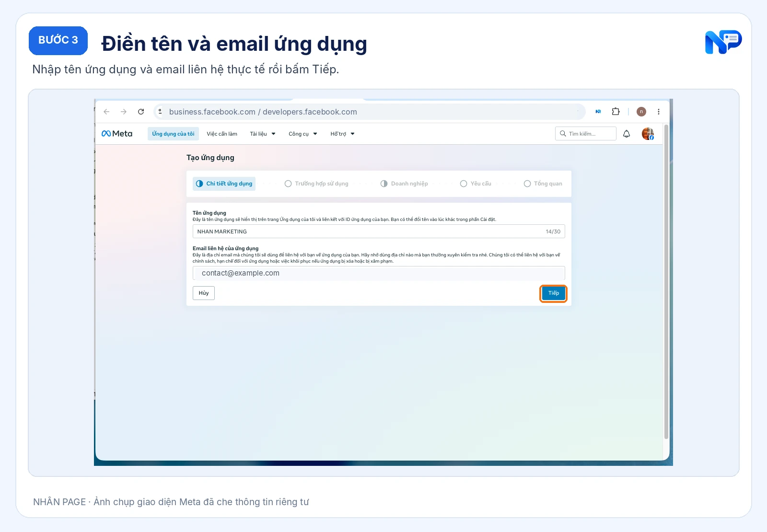Reload the page with refresh icon
The image size is (767, 532).
141,112
